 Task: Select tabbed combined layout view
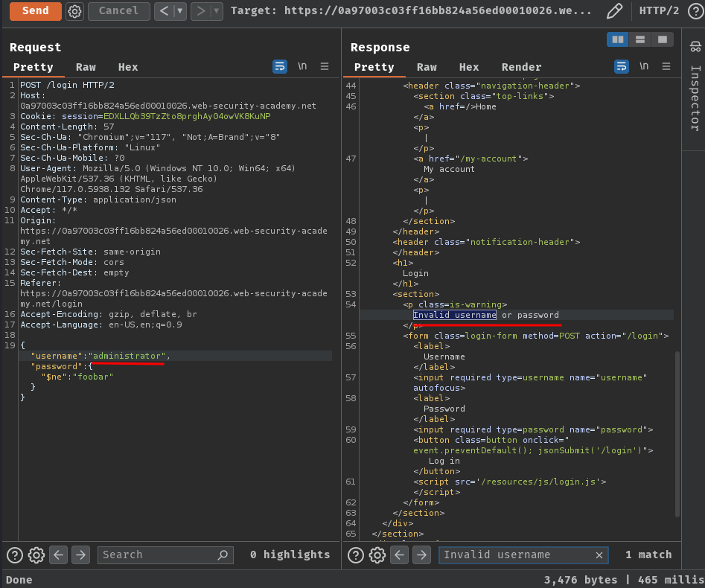663,39
